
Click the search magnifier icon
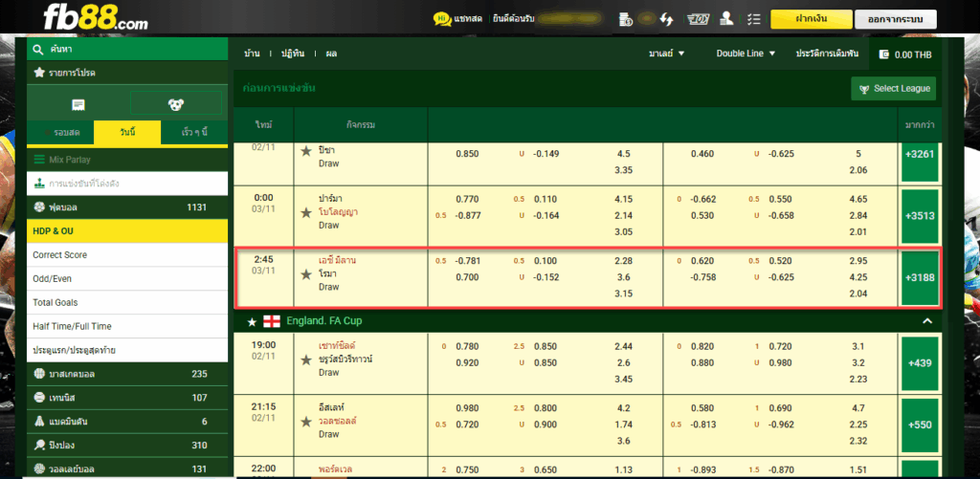click(38, 50)
